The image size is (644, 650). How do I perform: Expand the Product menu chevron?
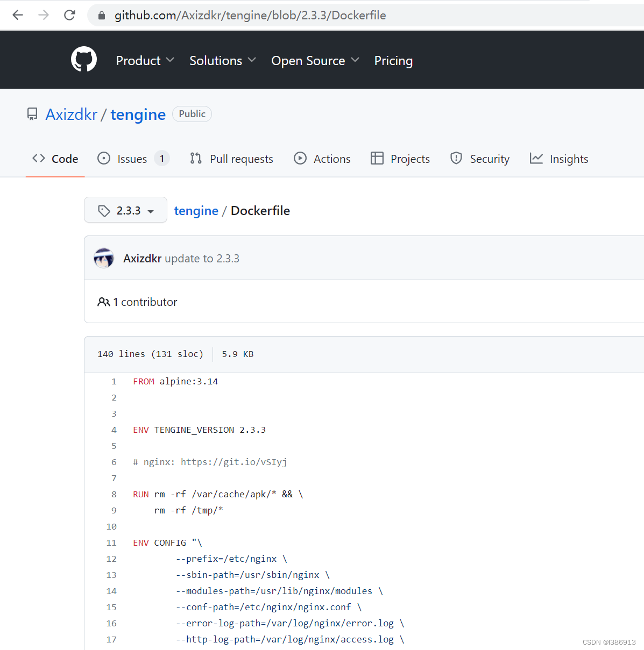171,60
